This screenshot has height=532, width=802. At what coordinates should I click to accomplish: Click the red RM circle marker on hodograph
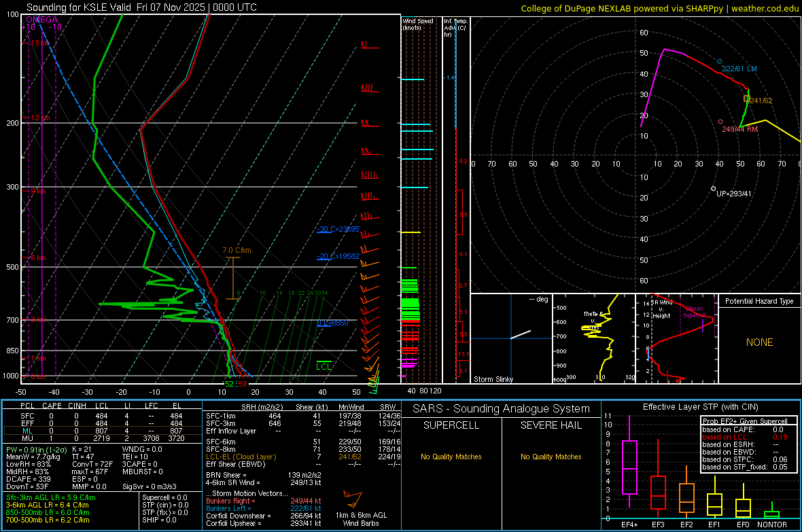click(720, 122)
